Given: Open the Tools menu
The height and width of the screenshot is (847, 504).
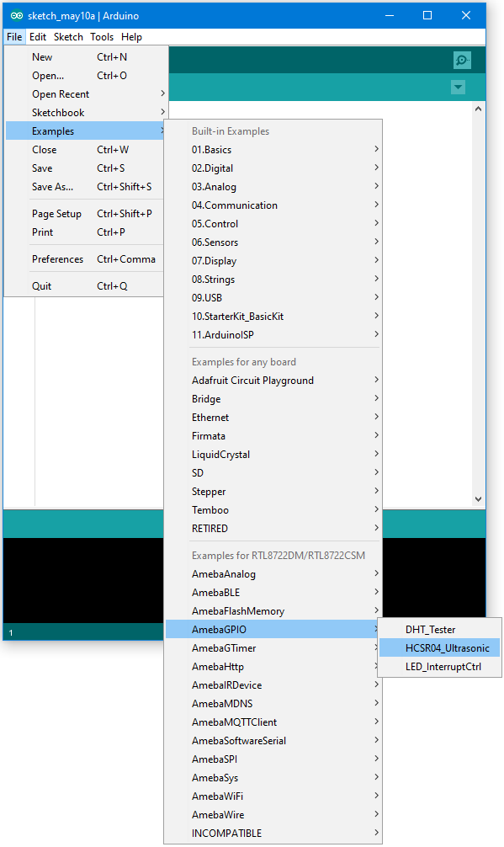Looking at the screenshot, I should point(102,37).
